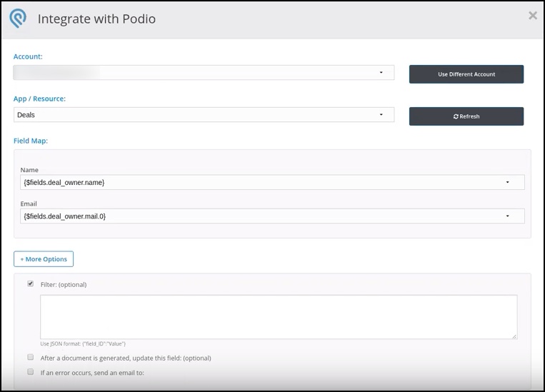The height and width of the screenshot is (392, 545).
Task: Click the Account label
Action: point(28,56)
